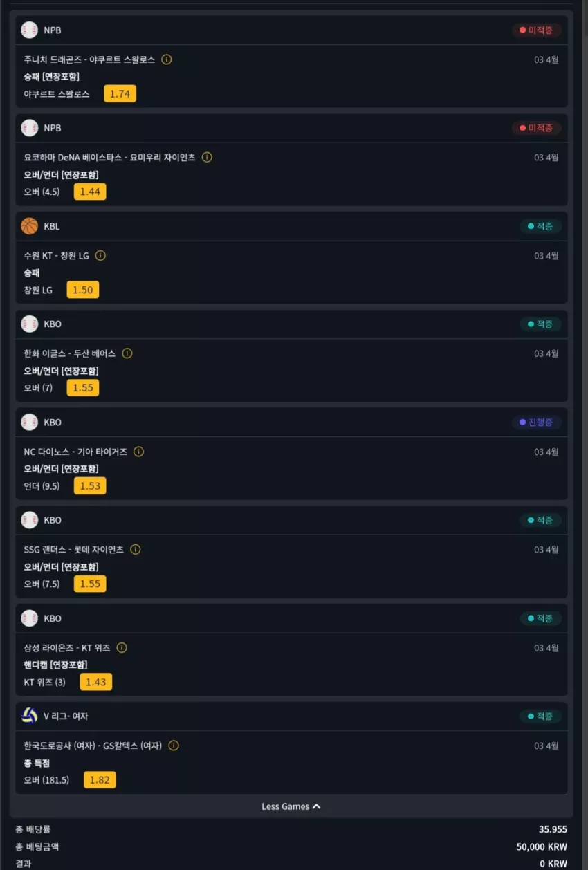Image resolution: width=588 pixels, height=870 pixels.
Task: Open info icon for SSG 랜더스 - 롯데 자이언츠
Action: click(x=136, y=550)
